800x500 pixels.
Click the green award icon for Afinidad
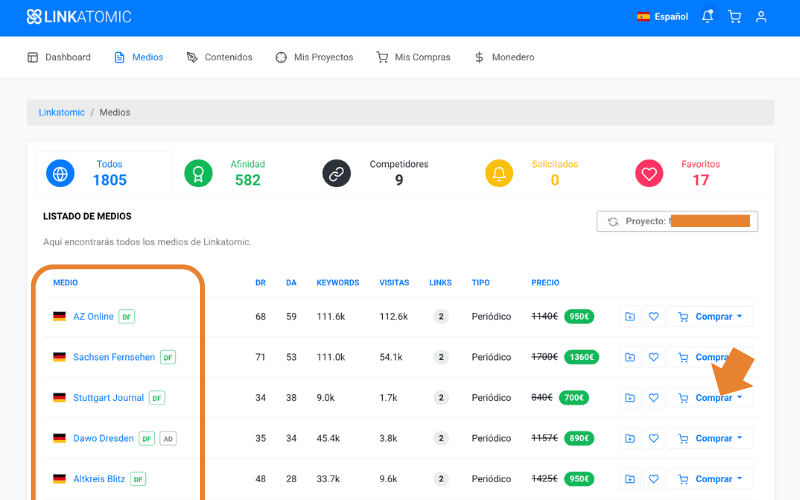[x=198, y=173]
